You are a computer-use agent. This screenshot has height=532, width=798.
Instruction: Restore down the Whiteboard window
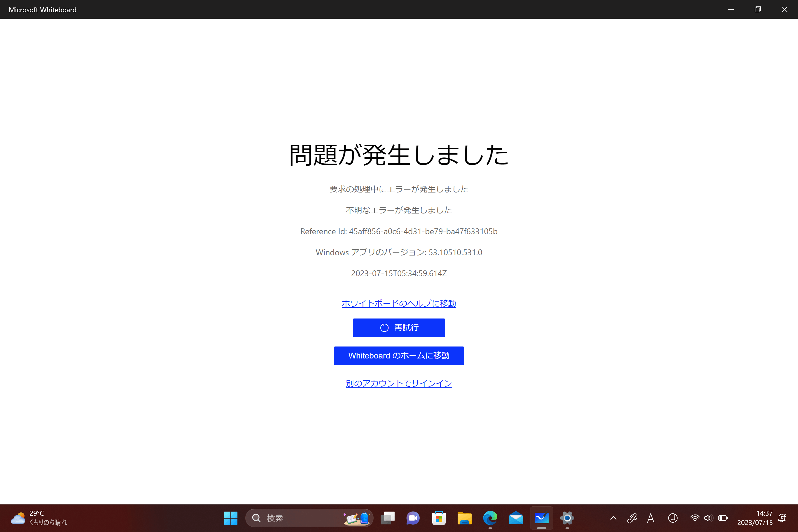click(x=758, y=9)
